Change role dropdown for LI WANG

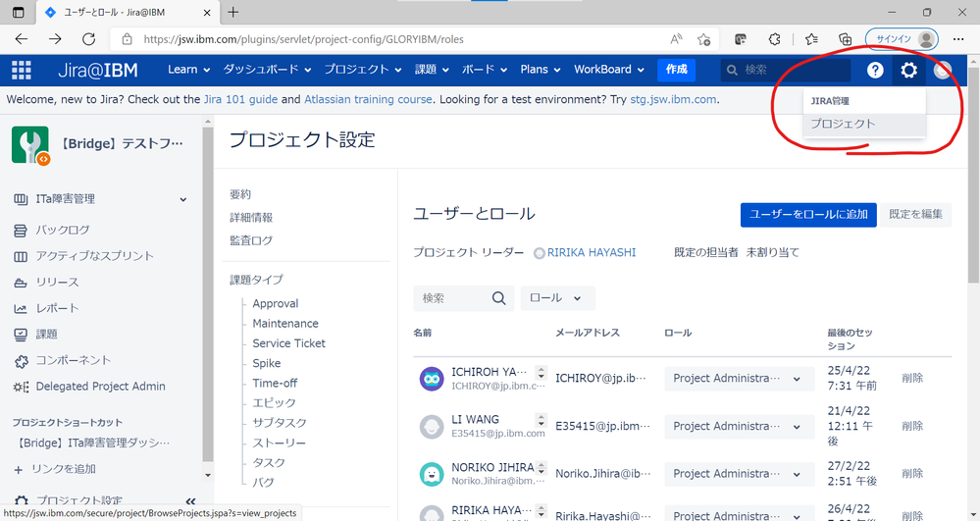point(739,427)
